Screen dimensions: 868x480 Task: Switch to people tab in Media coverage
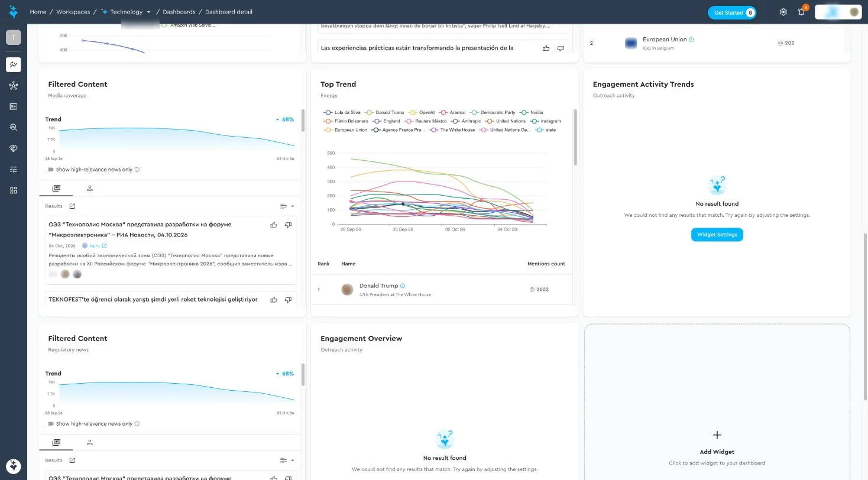pos(90,188)
